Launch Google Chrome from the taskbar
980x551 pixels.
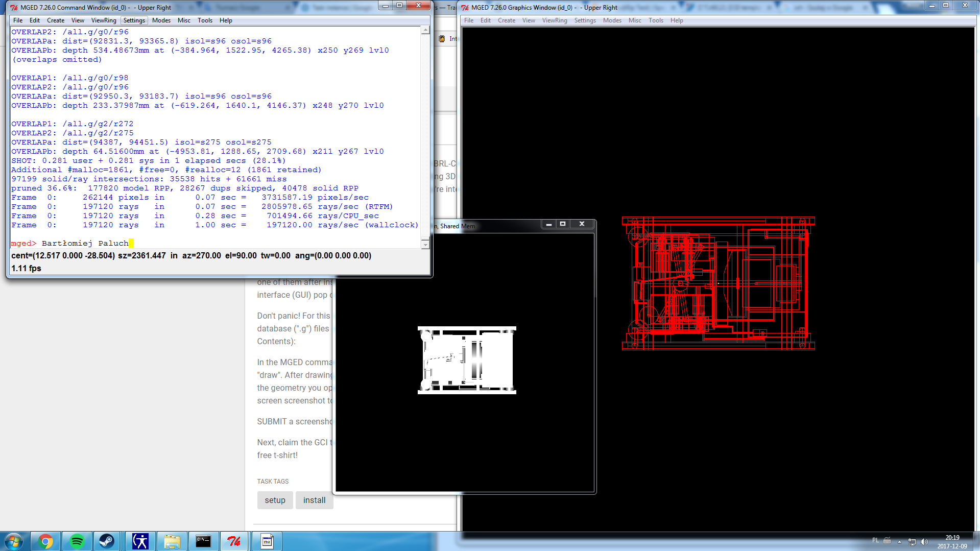tap(45, 541)
